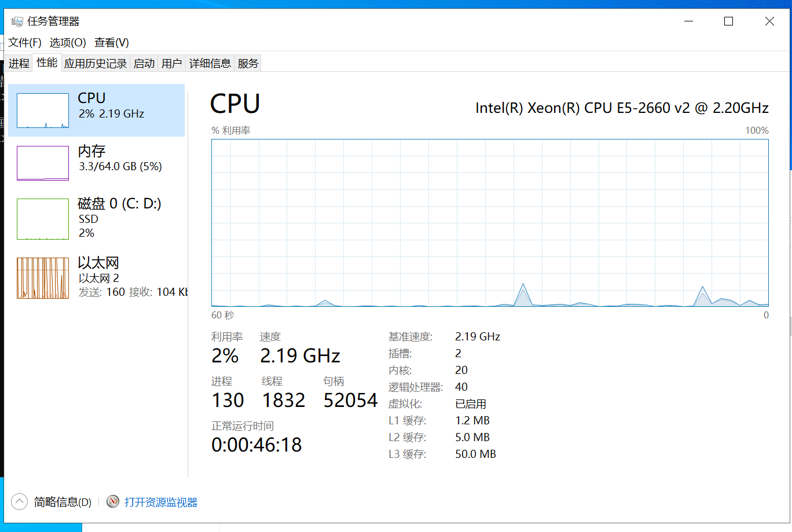Viewport: 792px width, 532px height.
Task: Open the 选项(O) menu
Action: point(68,42)
